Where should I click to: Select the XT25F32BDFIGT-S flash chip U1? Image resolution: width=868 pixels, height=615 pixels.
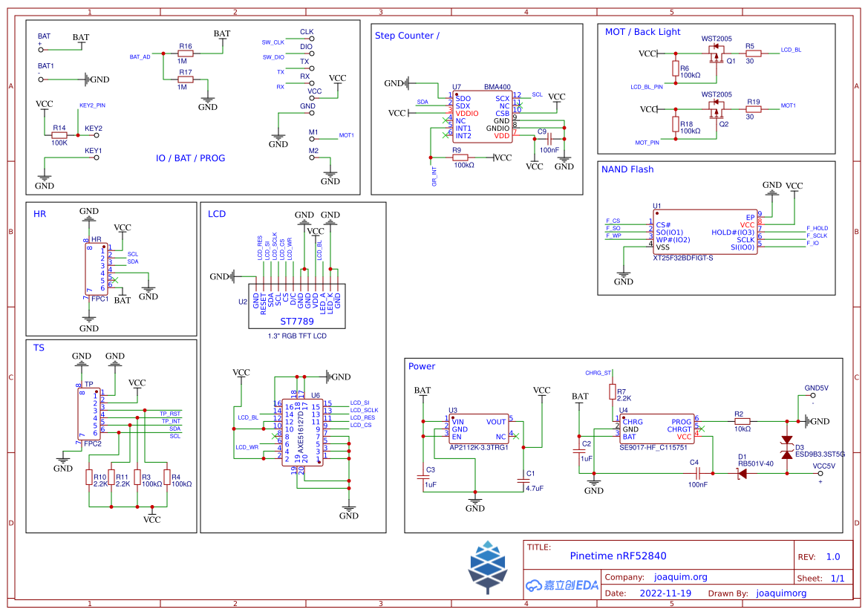tap(705, 232)
